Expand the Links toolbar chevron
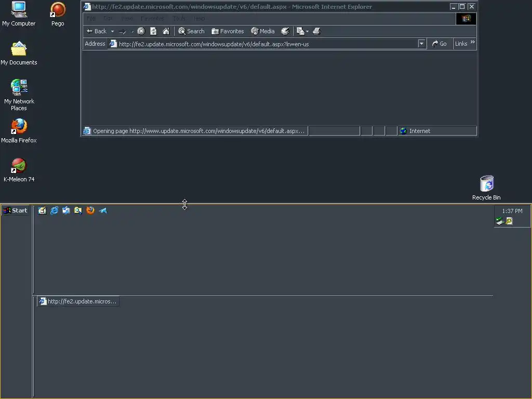 click(473, 42)
